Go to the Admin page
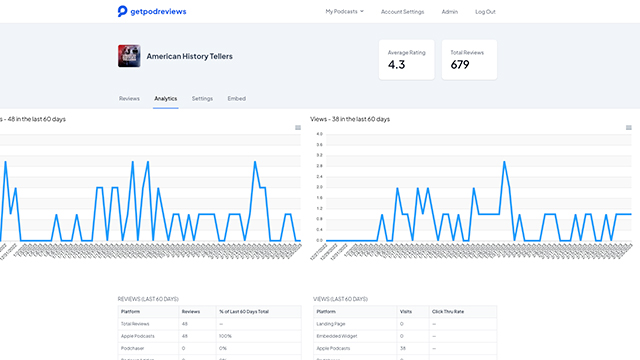Screen dimensions: 640x360 (x=449, y=12)
